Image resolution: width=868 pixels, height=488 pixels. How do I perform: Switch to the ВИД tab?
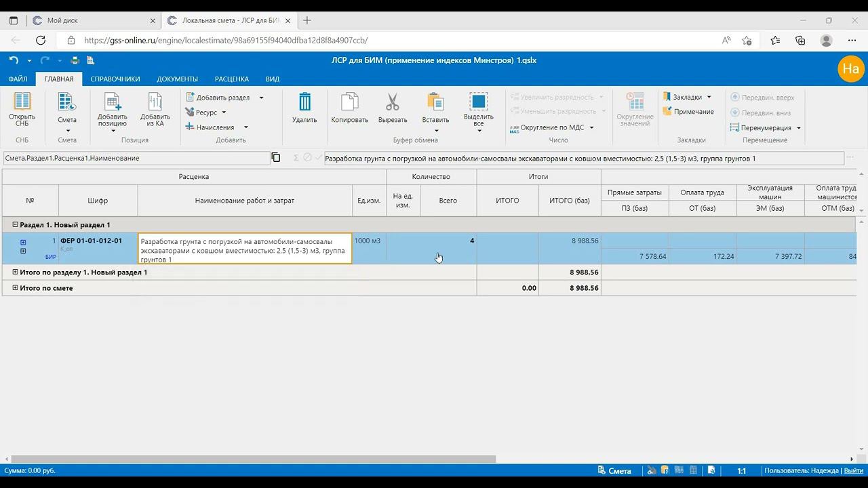click(273, 79)
